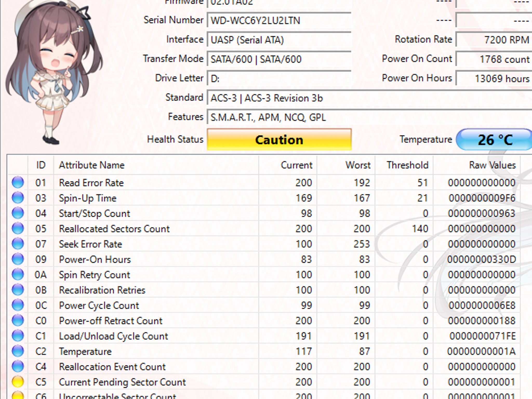
Task: Click the Standard field ACS-3 Revision 3b
Action: [369, 98]
